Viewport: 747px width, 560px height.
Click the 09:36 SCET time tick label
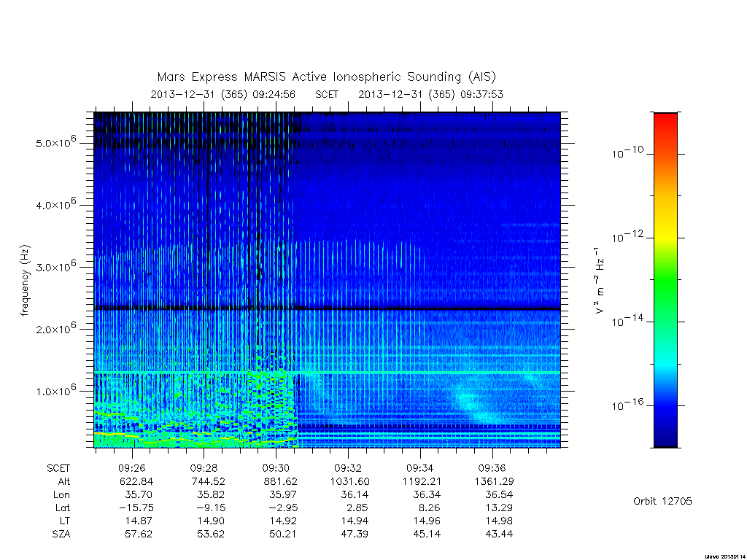point(492,468)
